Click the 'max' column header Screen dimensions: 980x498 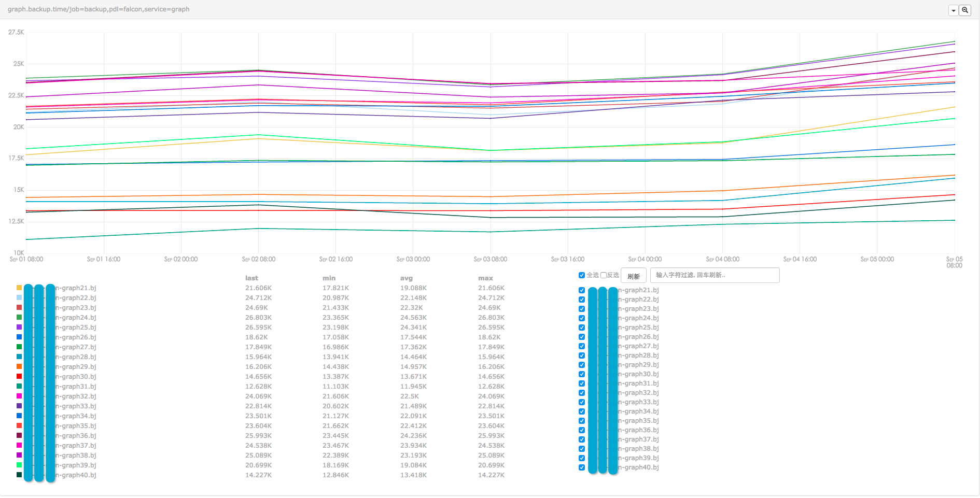tap(485, 278)
